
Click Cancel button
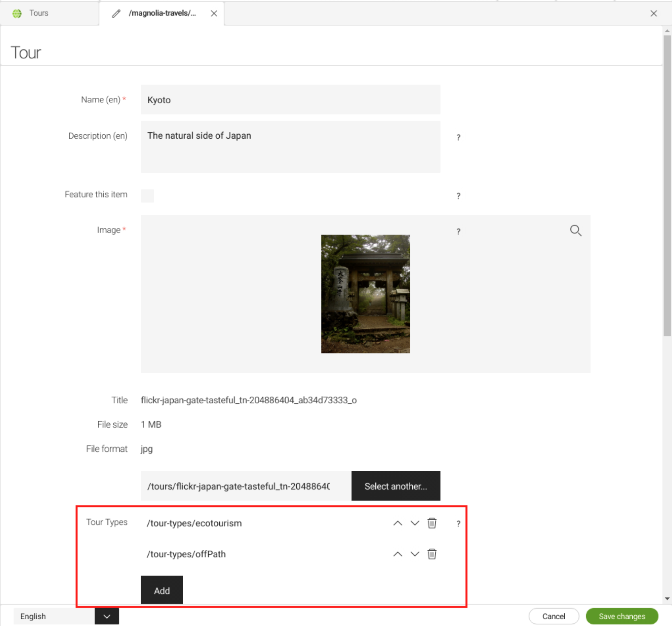[x=554, y=616]
